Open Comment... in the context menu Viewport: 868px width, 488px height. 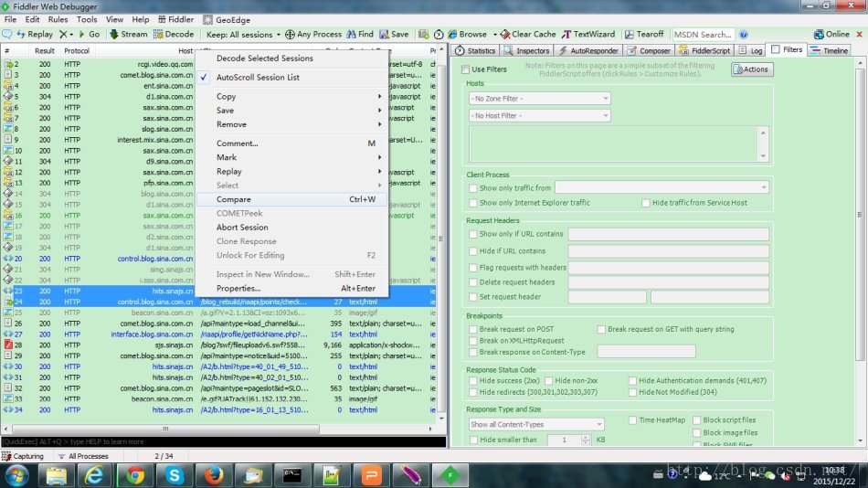point(291,143)
